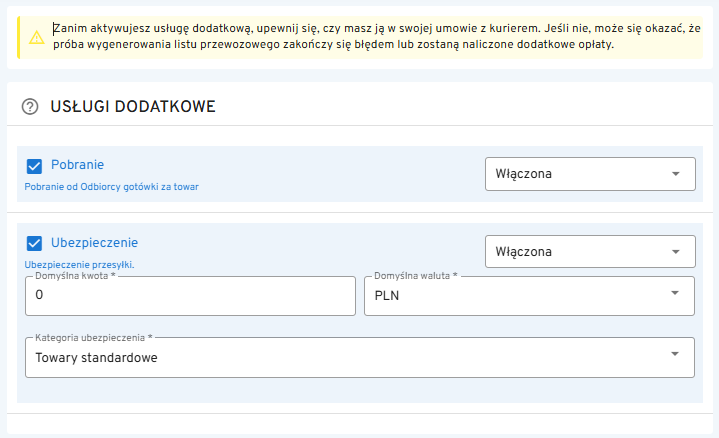Uncheck the Ubezpieczenie checkbox
This screenshot has height=438, width=719.
tap(34, 243)
